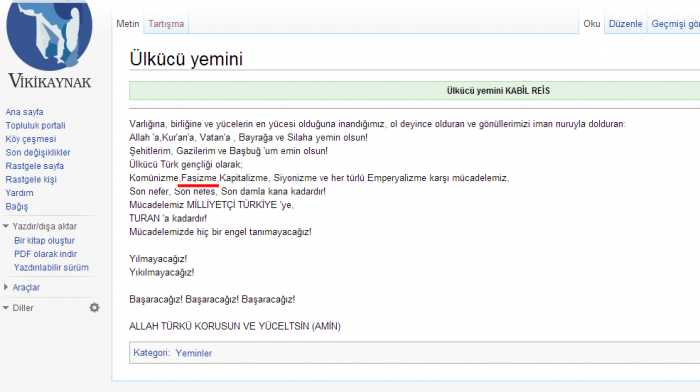Click Bir kitap oluştur
This screenshot has height=392, width=700.
tap(44, 241)
